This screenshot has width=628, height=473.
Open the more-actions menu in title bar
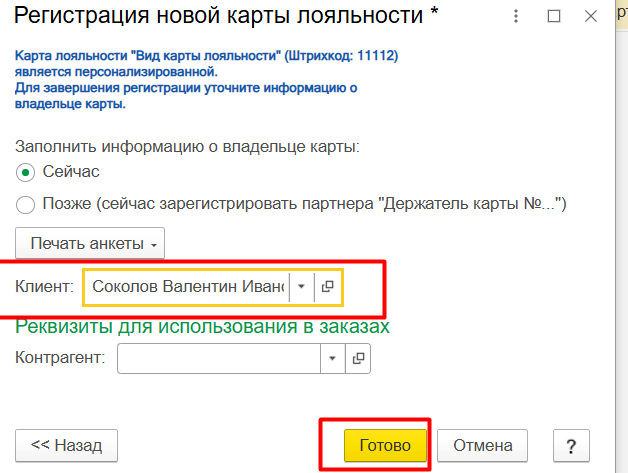(x=515, y=17)
